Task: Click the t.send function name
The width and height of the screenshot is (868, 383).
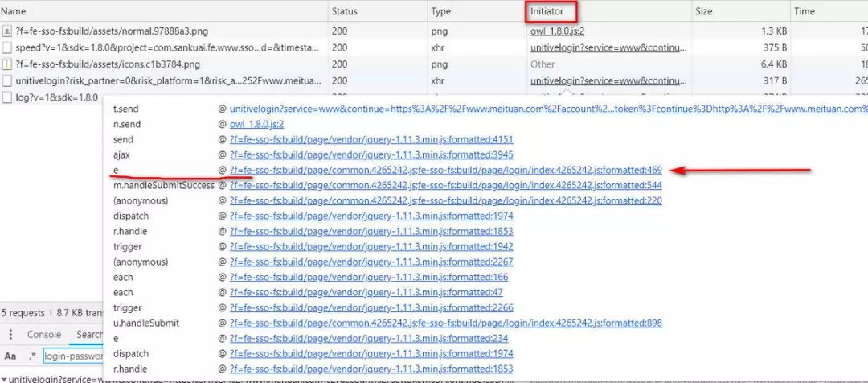Action: (x=127, y=109)
